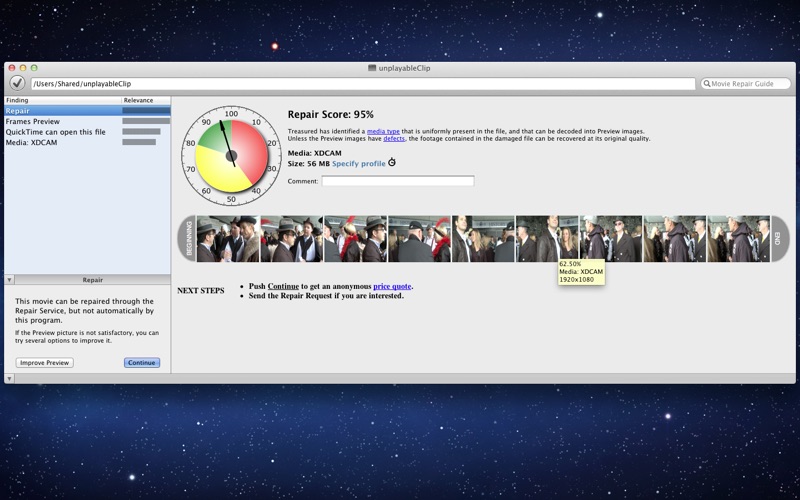Image resolution: width=800 pixels, height=500 pixels.
Task: Click the Size: 56 MB text
Action: click(309, 164)
